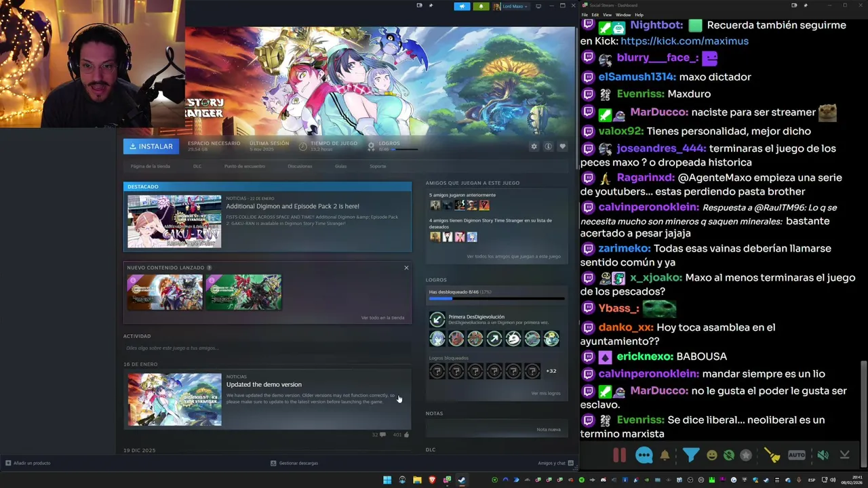
Task: Open volume control in system tray
Action: pyautogui.click(x=833, y=480)
